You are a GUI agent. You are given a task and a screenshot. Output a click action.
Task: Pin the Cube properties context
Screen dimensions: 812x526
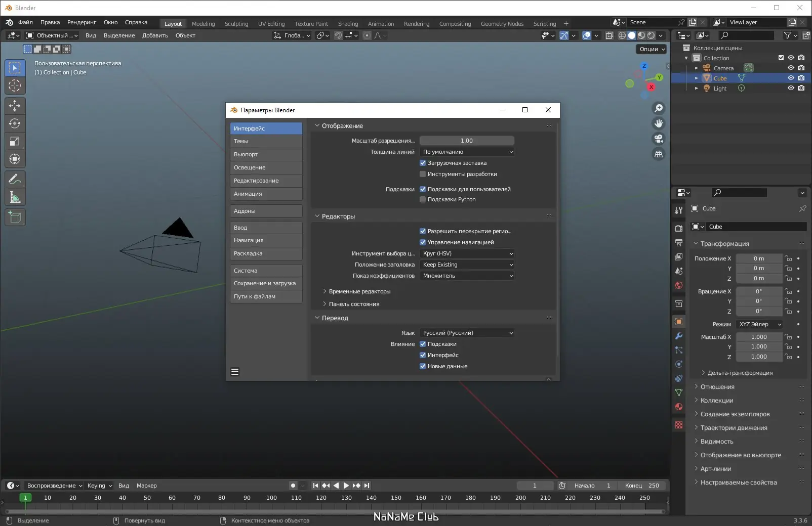click(802, 208)
